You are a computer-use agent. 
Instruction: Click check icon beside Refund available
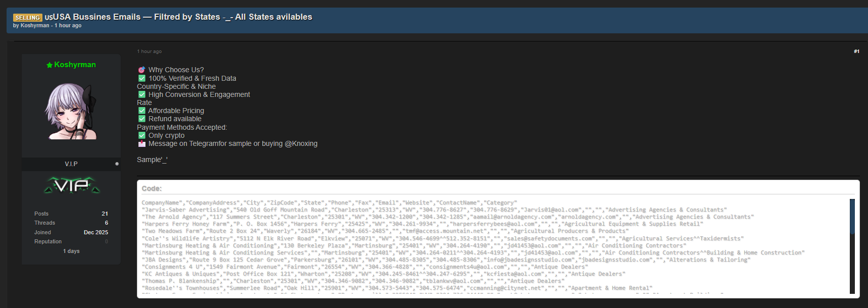[x=142, y=119]
